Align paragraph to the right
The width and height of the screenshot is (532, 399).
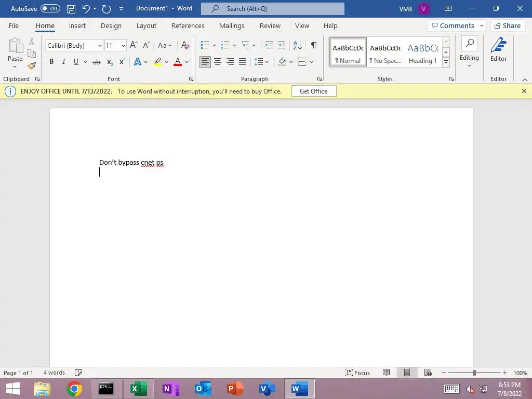[230, 62]
